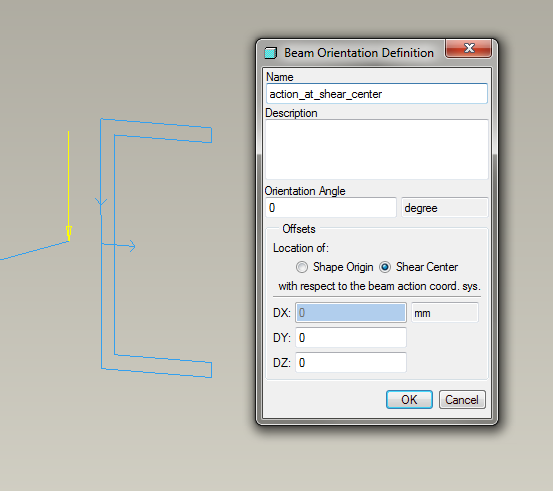
Task: Click the Name field action_at_shear_center
Action: [377, 94]
